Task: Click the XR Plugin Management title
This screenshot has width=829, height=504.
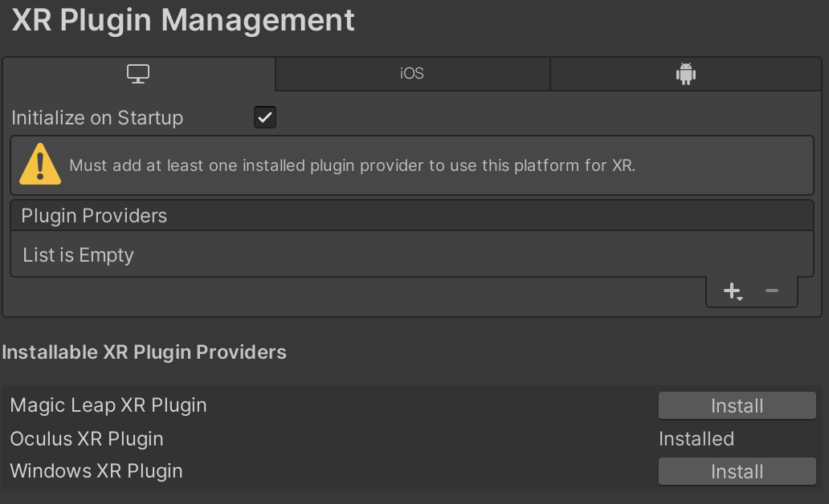Action: click(183, 21)
